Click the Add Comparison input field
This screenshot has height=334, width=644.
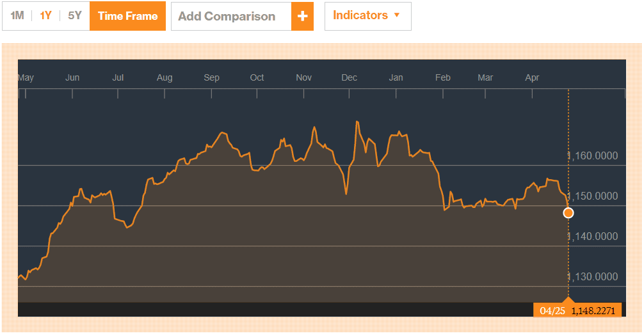[231, 17]
